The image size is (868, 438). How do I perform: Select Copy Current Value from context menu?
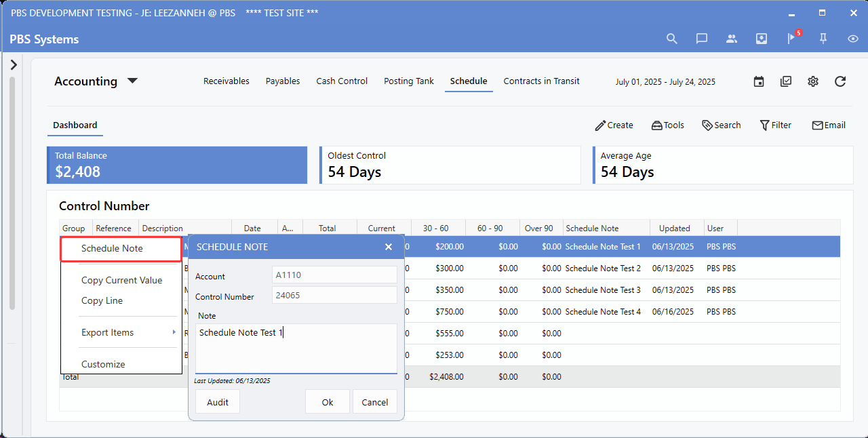pos(121,280)
